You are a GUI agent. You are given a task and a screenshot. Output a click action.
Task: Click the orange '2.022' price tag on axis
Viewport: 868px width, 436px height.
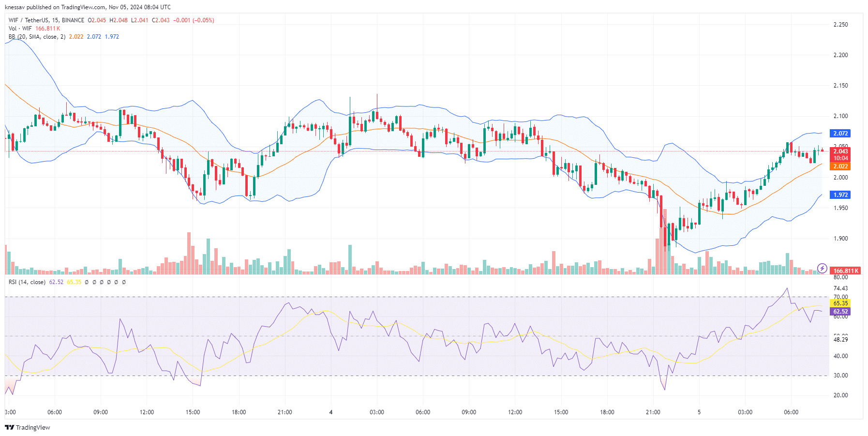click(x=840, y=166)
